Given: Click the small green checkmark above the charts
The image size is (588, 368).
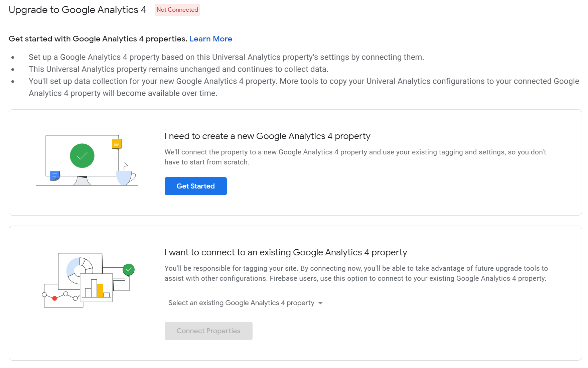Looking at the screenshot, I should point(129,269).
